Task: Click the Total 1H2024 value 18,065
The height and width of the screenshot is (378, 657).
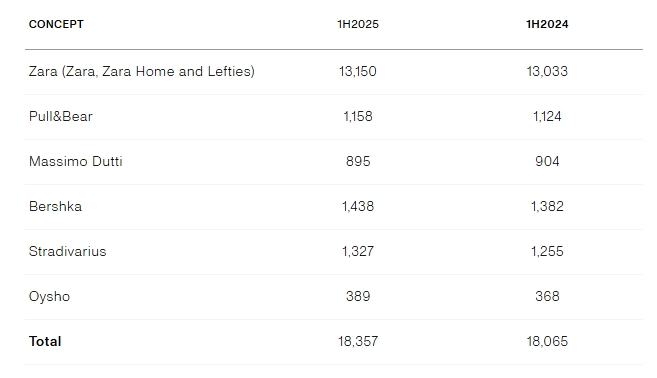Action: click(x=547, y=341)
